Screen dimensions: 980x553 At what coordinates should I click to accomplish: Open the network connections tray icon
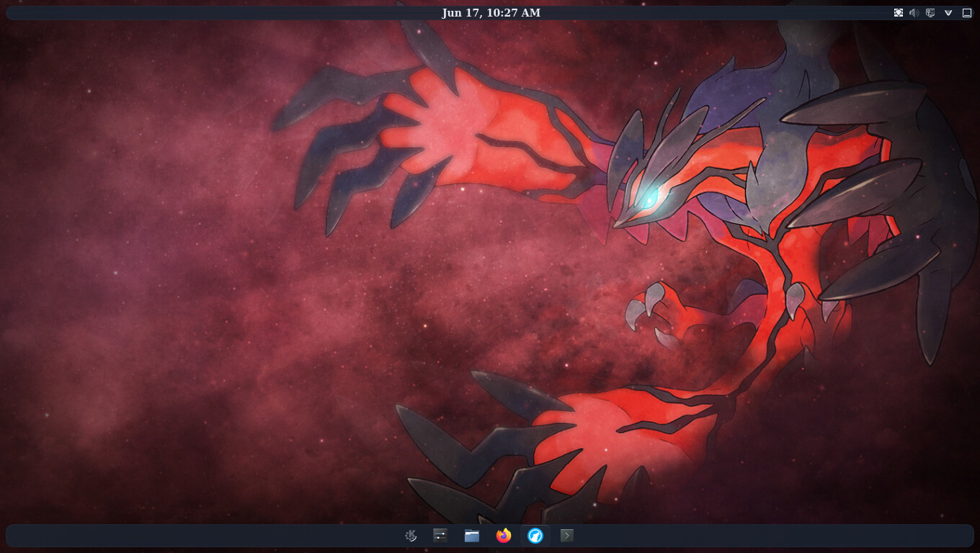pyautogui.click(x=930, y=13)
